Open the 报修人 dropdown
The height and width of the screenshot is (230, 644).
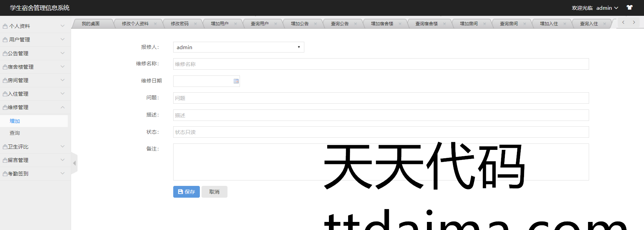[238, 47]
